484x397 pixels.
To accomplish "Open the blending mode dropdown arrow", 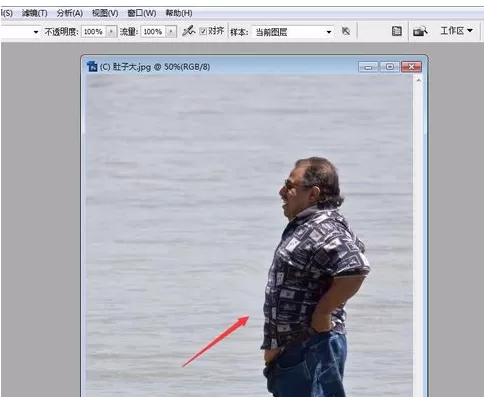I will click(36, 32).
